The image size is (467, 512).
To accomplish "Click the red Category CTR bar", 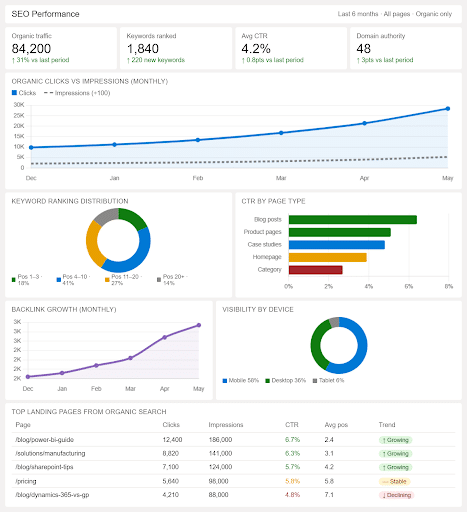I will pyautogui.click(x=315, y=270).
